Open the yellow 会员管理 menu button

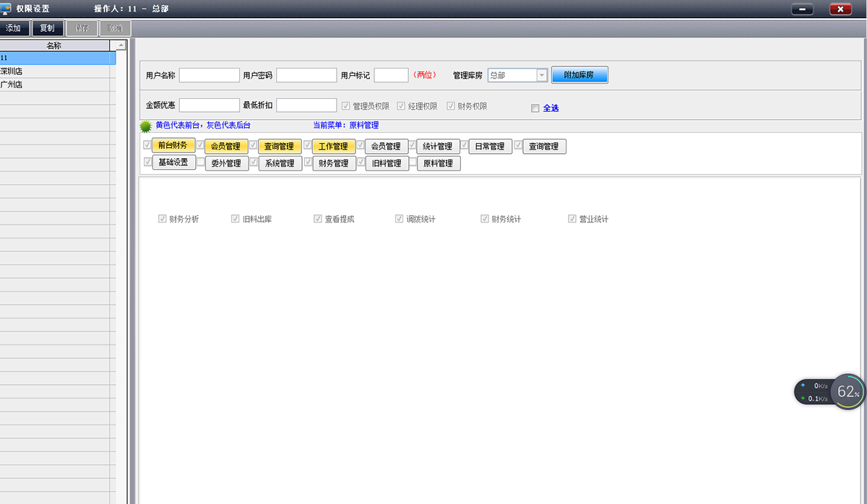point(226,147)
